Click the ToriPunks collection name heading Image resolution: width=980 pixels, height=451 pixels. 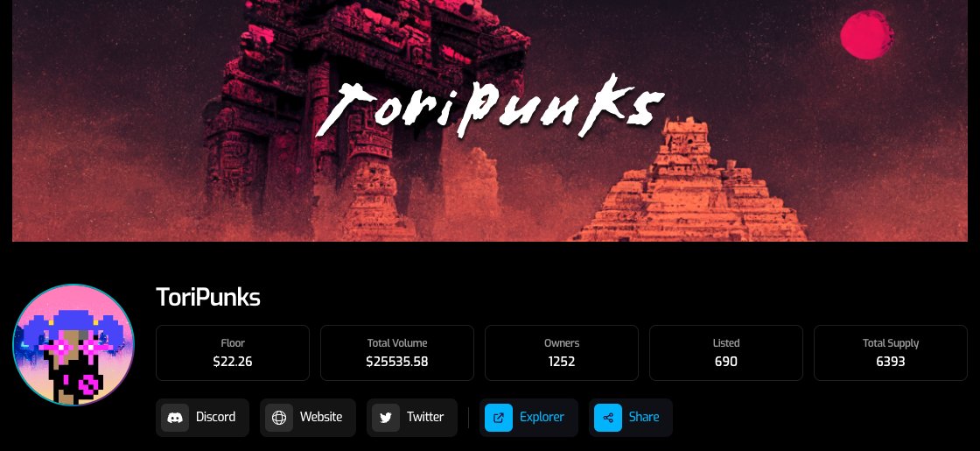tap(208, 297)
